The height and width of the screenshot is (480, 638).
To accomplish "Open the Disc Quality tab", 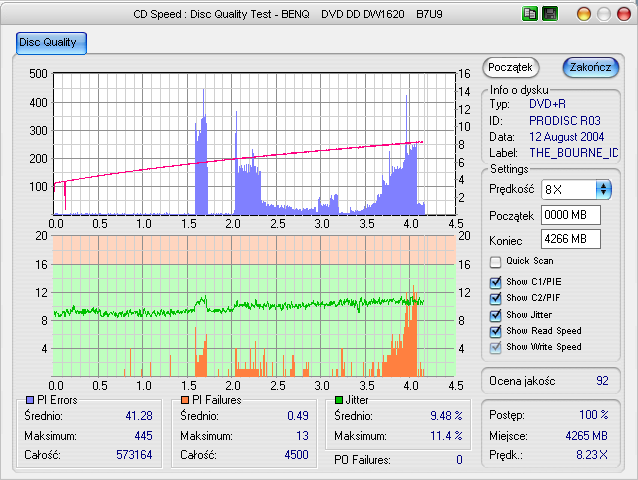I will point(51,43).
